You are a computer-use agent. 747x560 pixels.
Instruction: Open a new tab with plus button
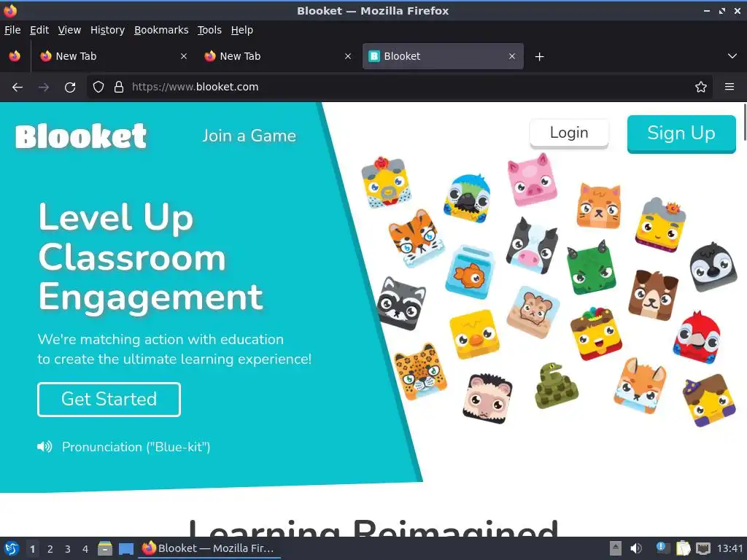[x=539, y=57]
